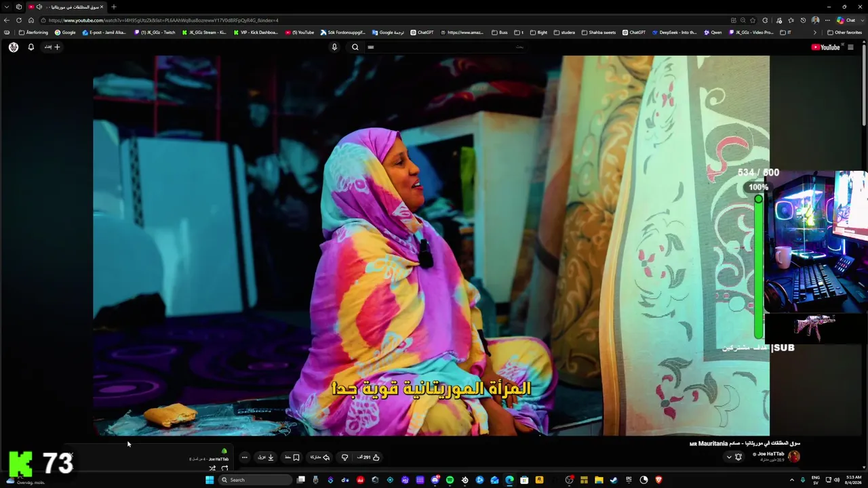Open the JK_GGz - Twitch bookmark
Image resolution: width=868 pixels, height=488 pixels.
click(155, 33)
